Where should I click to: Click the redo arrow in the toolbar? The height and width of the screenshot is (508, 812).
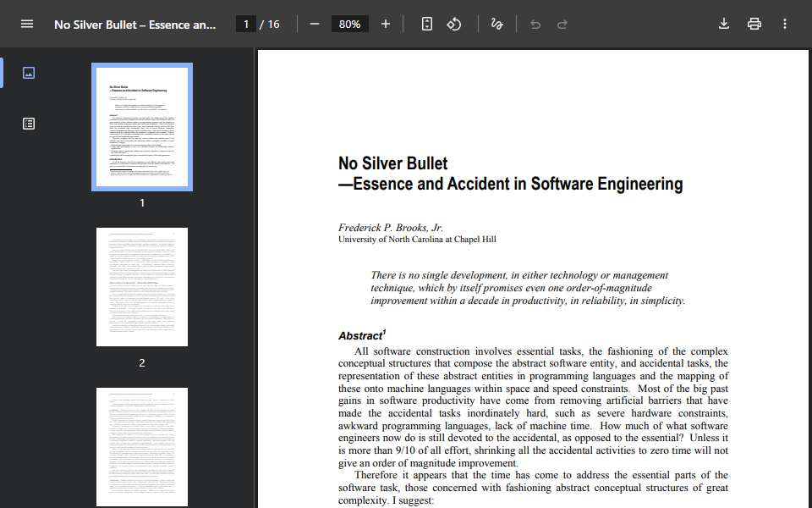(x=562, y=24)
